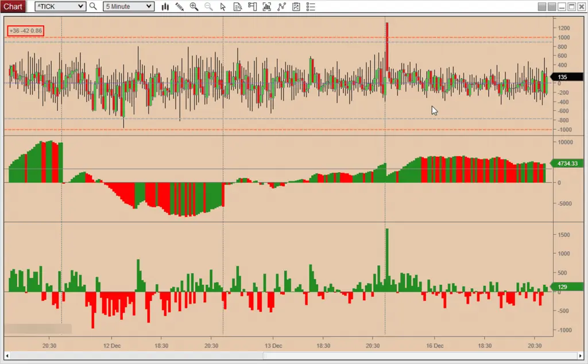Image resolution: width=588 pixels, height=364 pixels.
Task: Click the first gray link square
Action: coord(543,7)
